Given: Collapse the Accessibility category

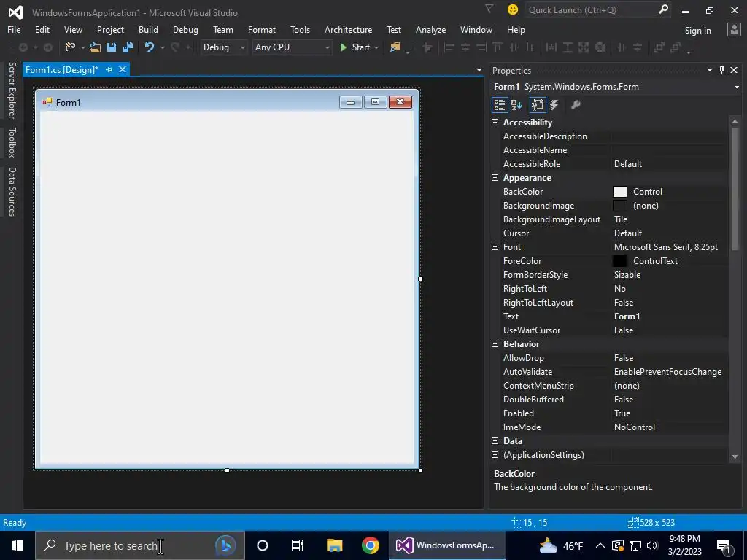Looking at the screenshot, I should (495, 122).
